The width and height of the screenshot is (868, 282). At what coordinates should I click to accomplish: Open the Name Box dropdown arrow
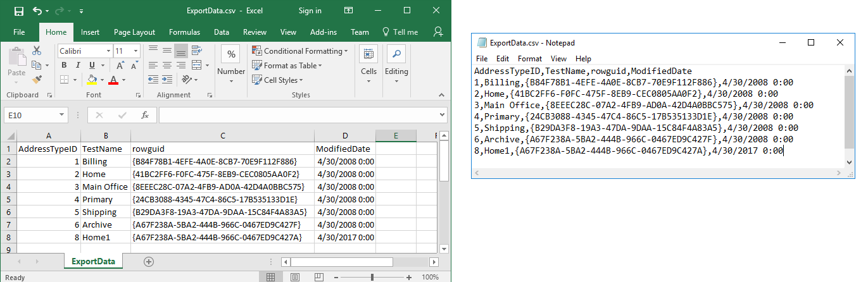pos(61,115)
